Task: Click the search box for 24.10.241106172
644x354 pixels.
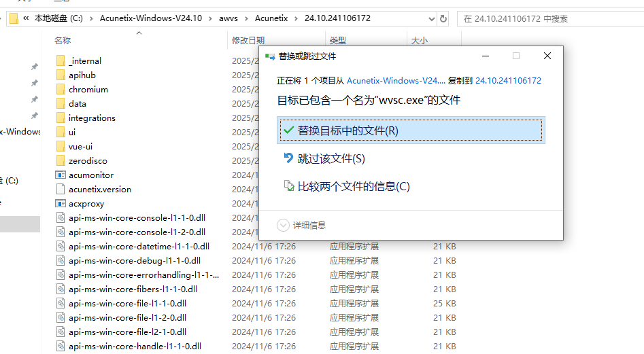Action: coord(550,18)
